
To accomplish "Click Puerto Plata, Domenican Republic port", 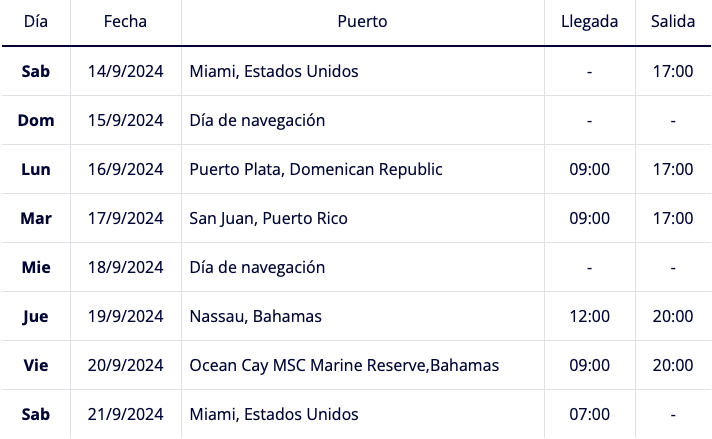I will tap(316, 169).
